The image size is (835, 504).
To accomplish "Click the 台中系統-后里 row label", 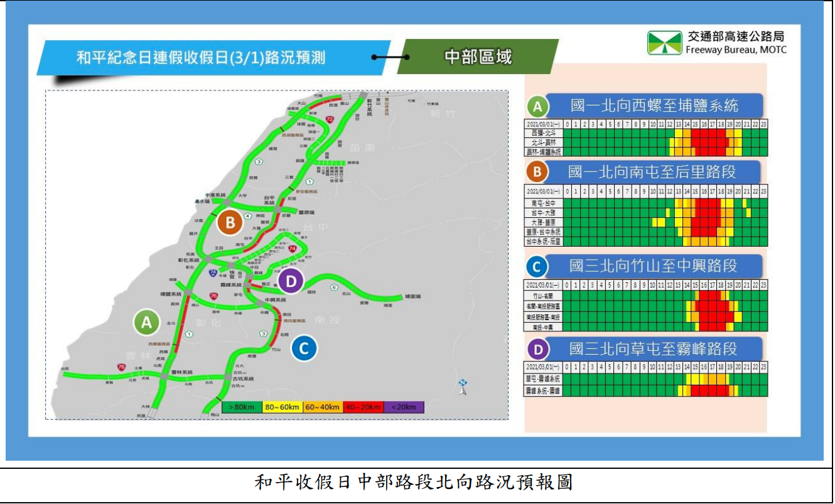I will coord(544,241).
